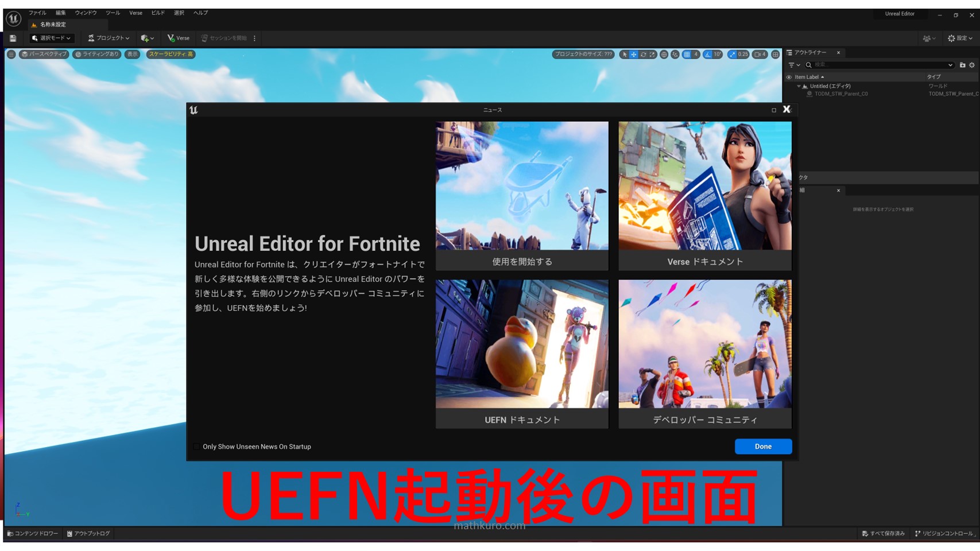Open the 使用を開始する card
Image resolution: width=980 pixels, height=551 pixels.
click(x=522, y=196)
